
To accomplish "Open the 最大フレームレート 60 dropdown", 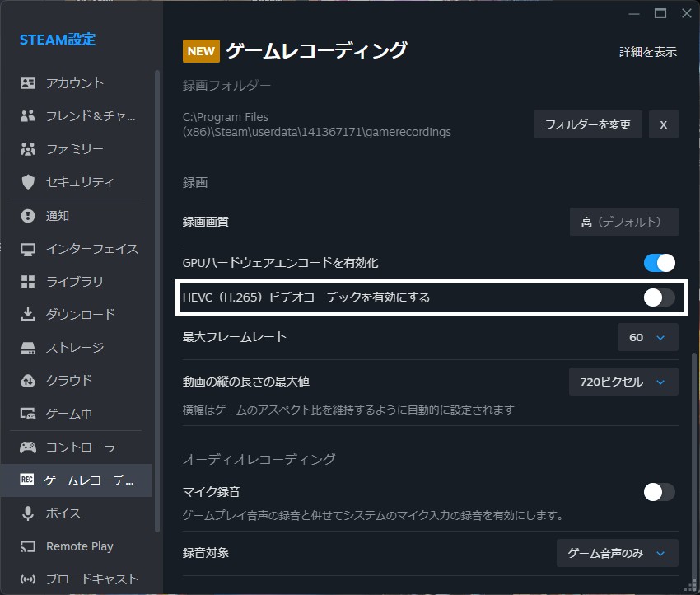I will tap(648, 337).
